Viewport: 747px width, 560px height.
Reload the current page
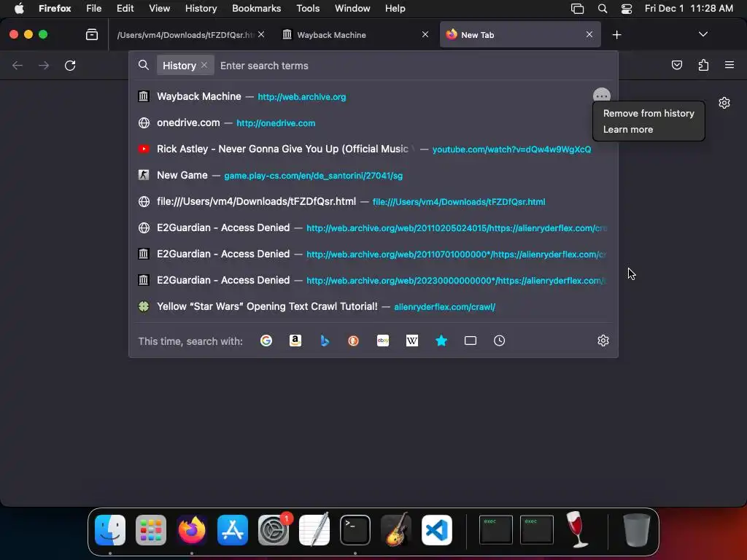(x=70, y=65)
